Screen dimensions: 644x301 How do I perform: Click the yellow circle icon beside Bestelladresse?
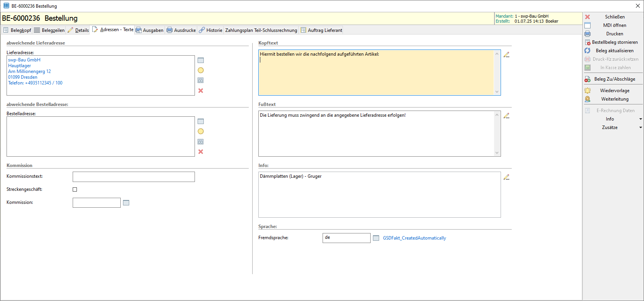coord(201,131)
